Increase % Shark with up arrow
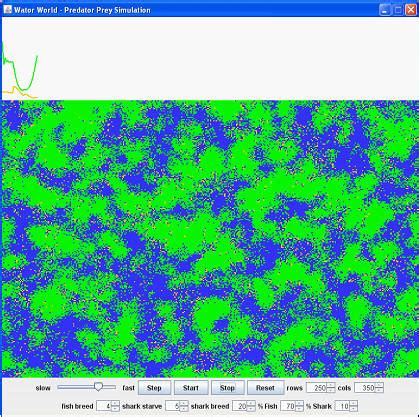This screenshot has height=417, width=419. click(x=354, y=403)
